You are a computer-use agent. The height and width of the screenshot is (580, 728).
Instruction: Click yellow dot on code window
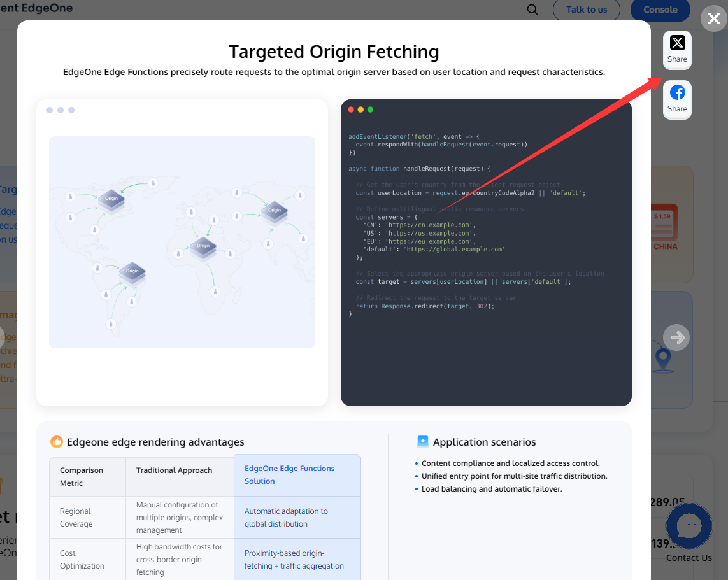360,110
